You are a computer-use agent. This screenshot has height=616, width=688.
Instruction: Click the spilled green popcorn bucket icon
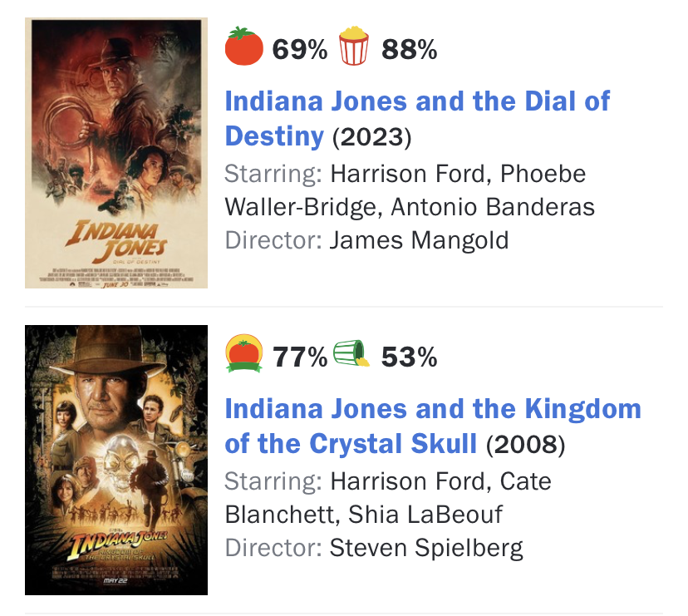point(351,354)
